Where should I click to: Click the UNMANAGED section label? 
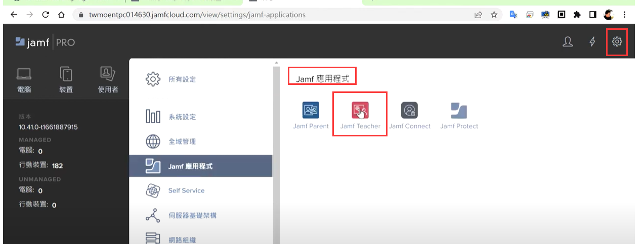(x=39, y=179)
